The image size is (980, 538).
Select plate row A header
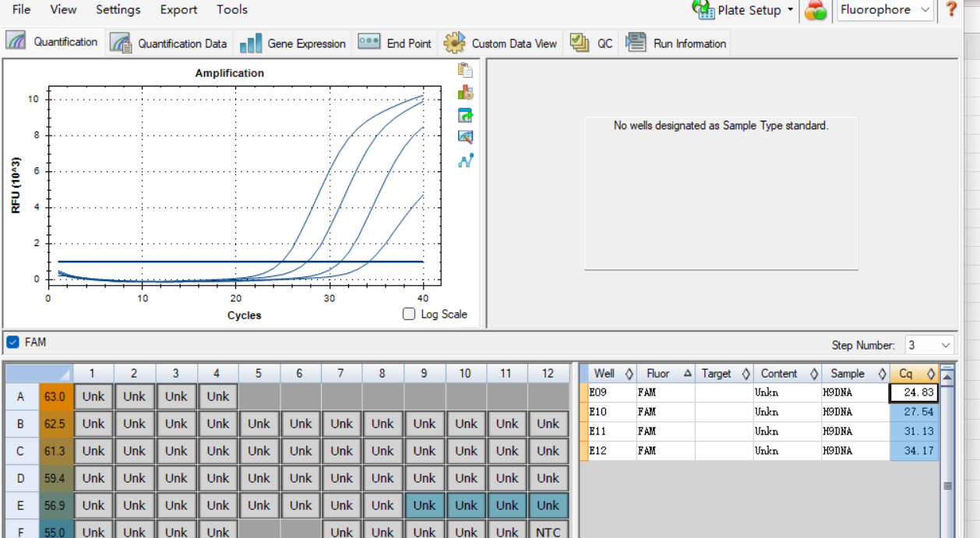20,396
